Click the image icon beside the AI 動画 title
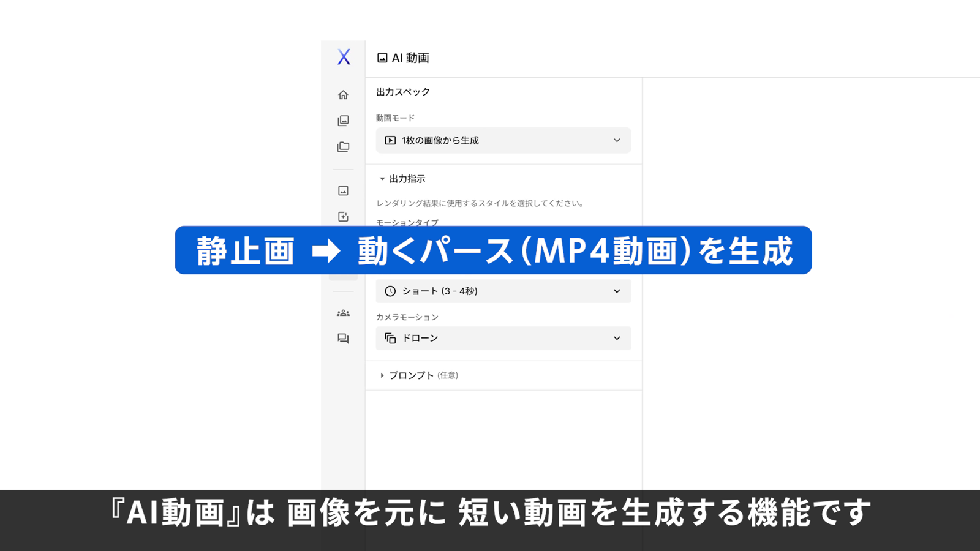980x551 pixels. pyautogui.click(x=382, y=58)
